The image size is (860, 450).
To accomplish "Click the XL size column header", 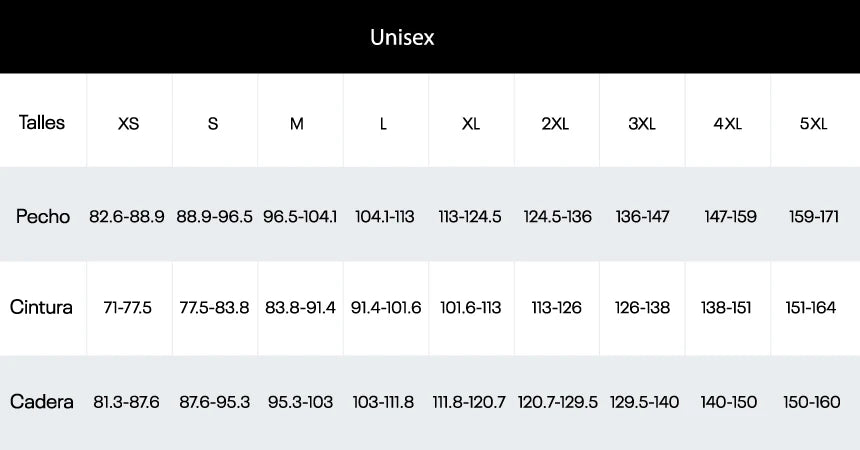I will coord(471,124).
